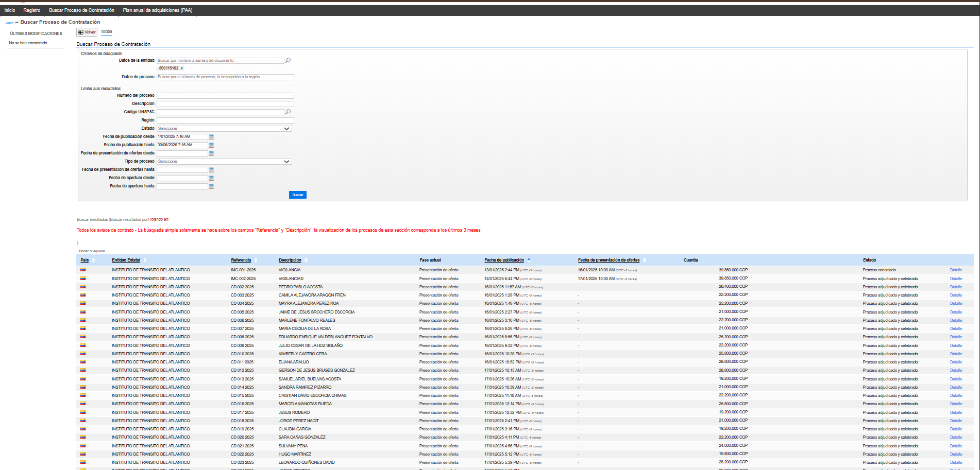980x470 pixels.
Task: Click Colombia flag icon in IMC-001-2025 row
Action: click(82, 270)
